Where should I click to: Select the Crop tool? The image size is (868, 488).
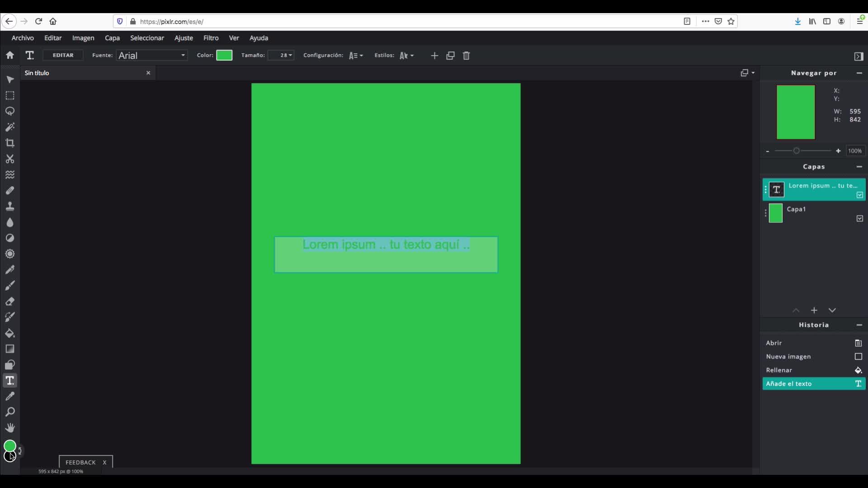[x=10, y=143]
